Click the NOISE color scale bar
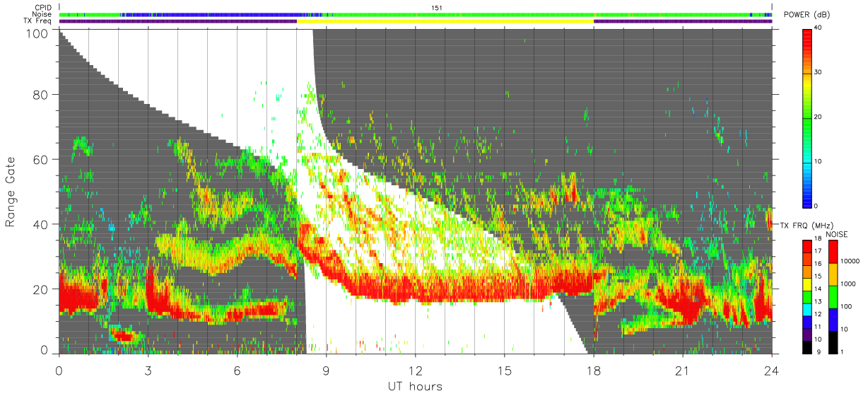The image size is (868, 401). coord(833,296)
